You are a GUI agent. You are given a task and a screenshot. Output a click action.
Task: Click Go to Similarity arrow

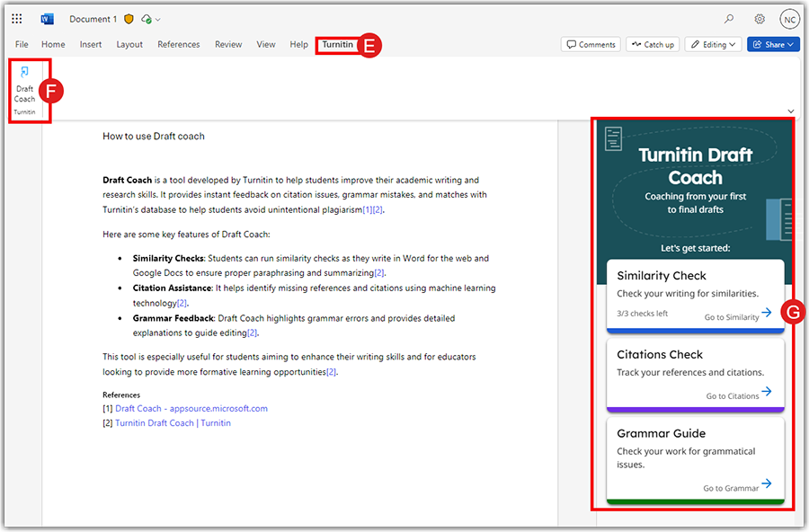point(766,313)
